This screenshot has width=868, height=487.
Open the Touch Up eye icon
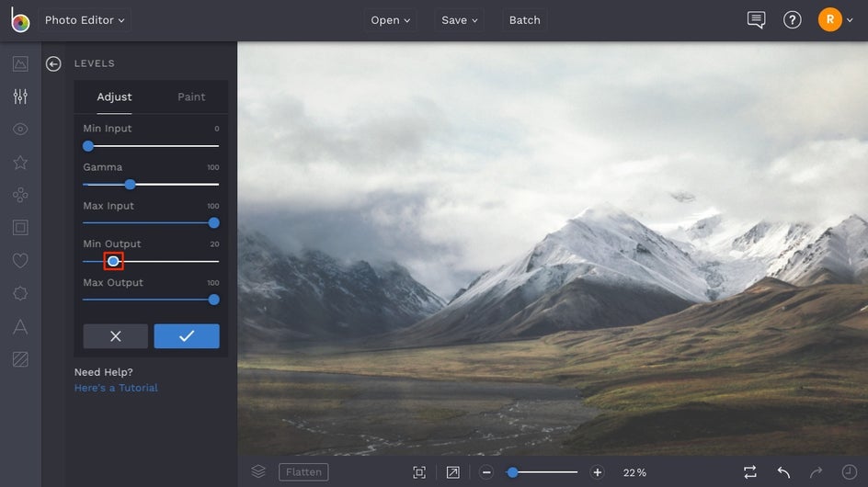click(20, 130)
